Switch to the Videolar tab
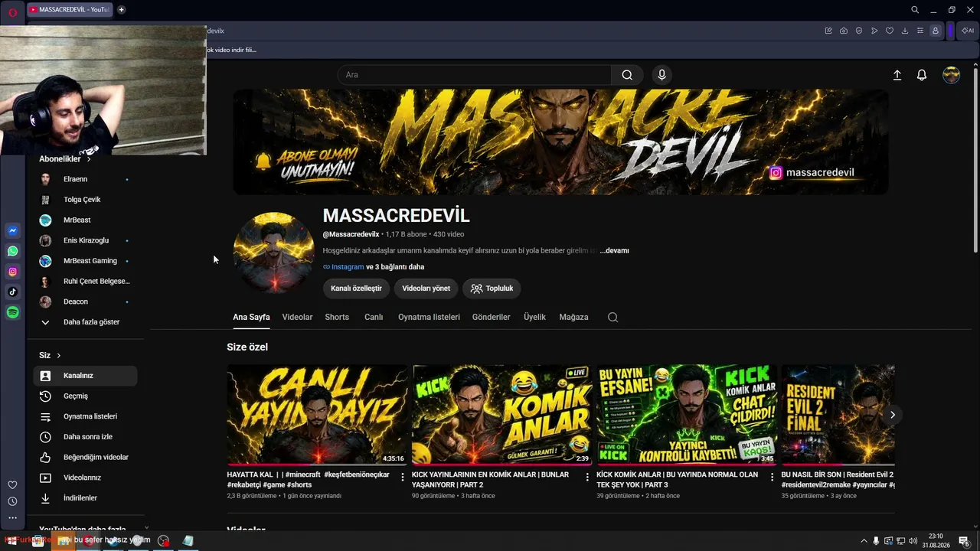Screen dimensions: 980x551 point(297,317)
